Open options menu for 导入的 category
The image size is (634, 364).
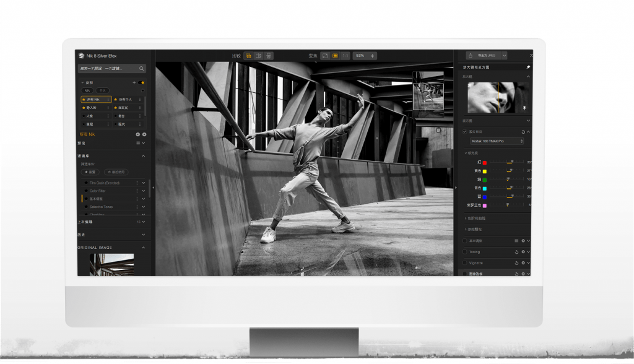point(108,108)
